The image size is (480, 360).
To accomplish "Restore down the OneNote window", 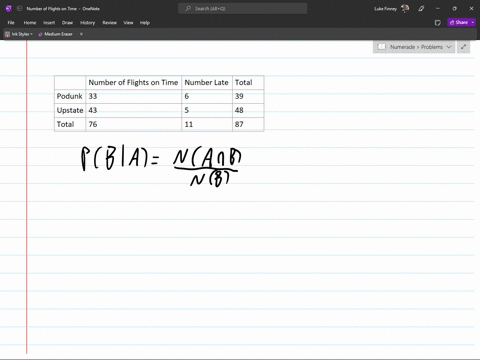I will click(x=454, y=9).
